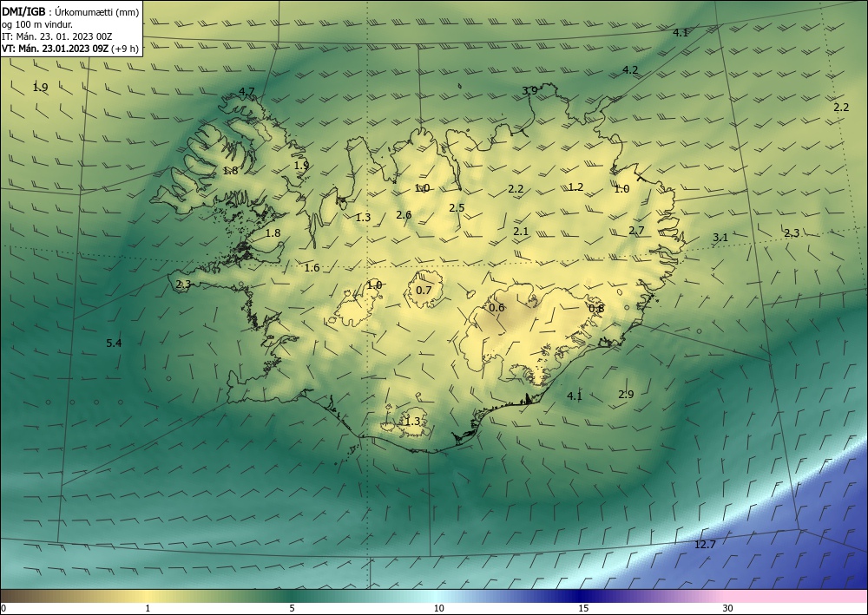Click the 2.9 value southeast of Iceland
The image size is (868, 615).
[x=626, y=395]
